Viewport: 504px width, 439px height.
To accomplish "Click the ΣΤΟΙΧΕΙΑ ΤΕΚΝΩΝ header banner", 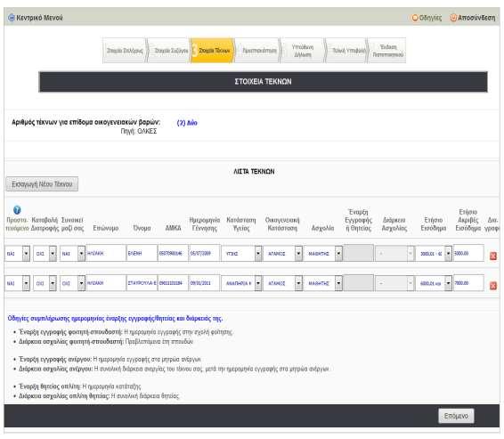I will [x=263, y=82].
